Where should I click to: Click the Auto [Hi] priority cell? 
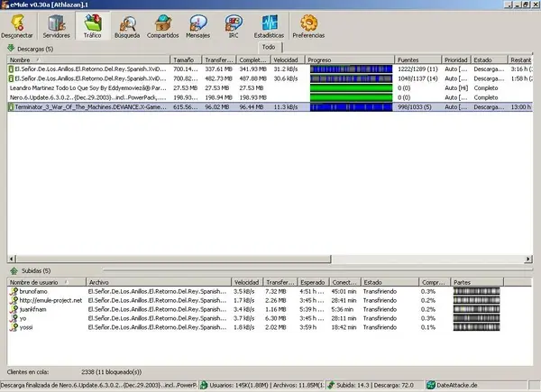point(456,88)
